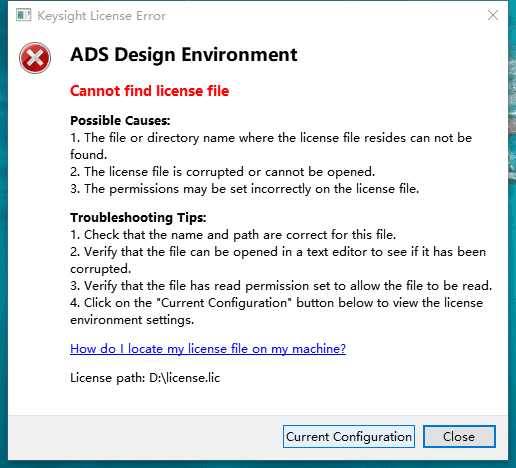Click tip two about opening in text editor
This screenshot has height=468, width=516.
pos(278,260)
